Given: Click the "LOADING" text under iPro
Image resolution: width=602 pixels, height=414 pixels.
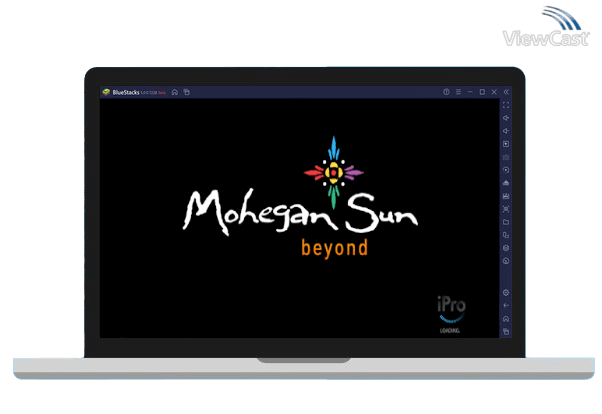Looking at the screenshot, I should click(x=450, y=331).
